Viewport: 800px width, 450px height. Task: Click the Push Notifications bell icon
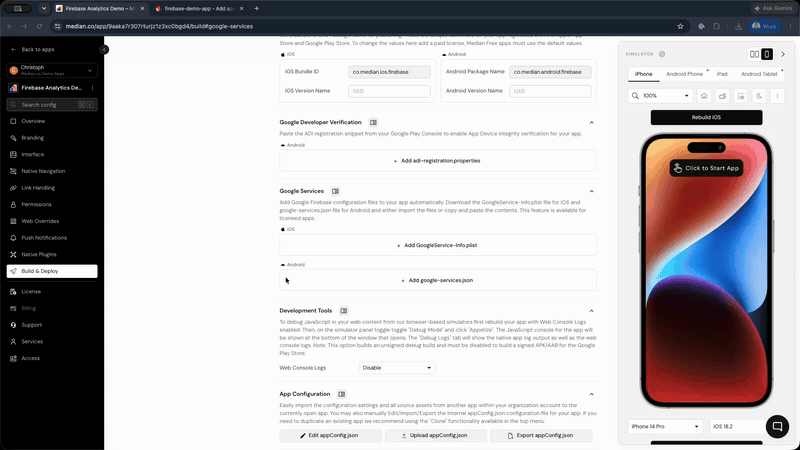point(13,238)
